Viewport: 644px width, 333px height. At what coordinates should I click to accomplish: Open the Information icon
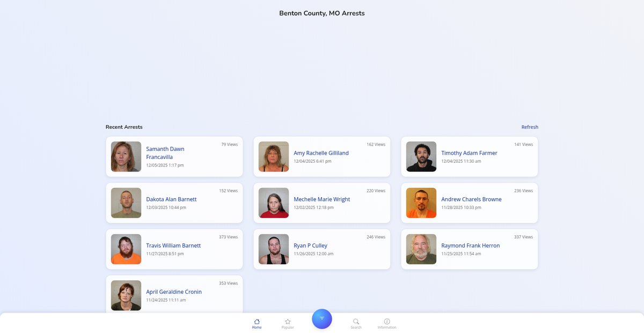click(387, 321)
